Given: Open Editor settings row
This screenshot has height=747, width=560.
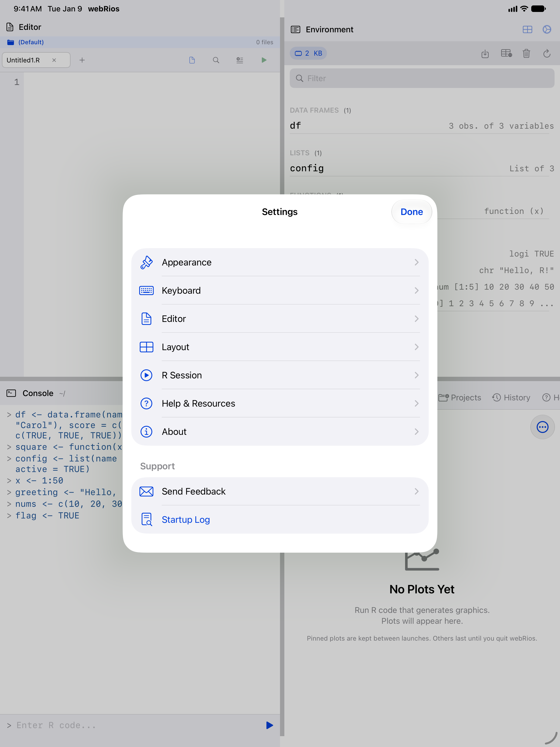Looking at the screenshot, I should 280,319.
